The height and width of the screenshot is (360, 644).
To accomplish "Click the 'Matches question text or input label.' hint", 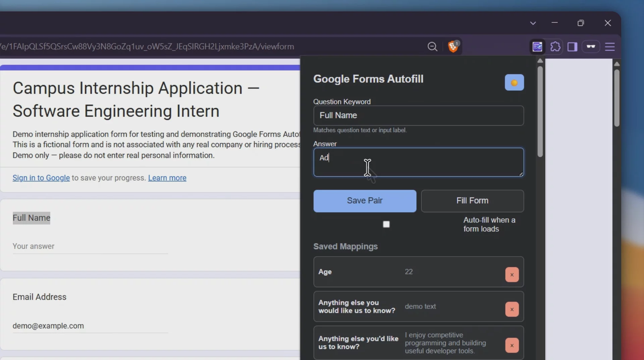I will (360, 130).
